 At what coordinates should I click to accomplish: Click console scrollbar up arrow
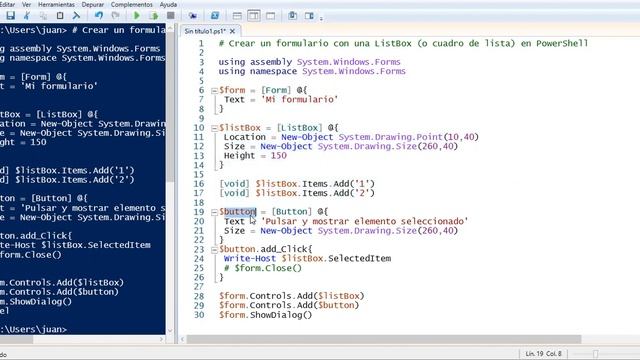click(170, 28)
